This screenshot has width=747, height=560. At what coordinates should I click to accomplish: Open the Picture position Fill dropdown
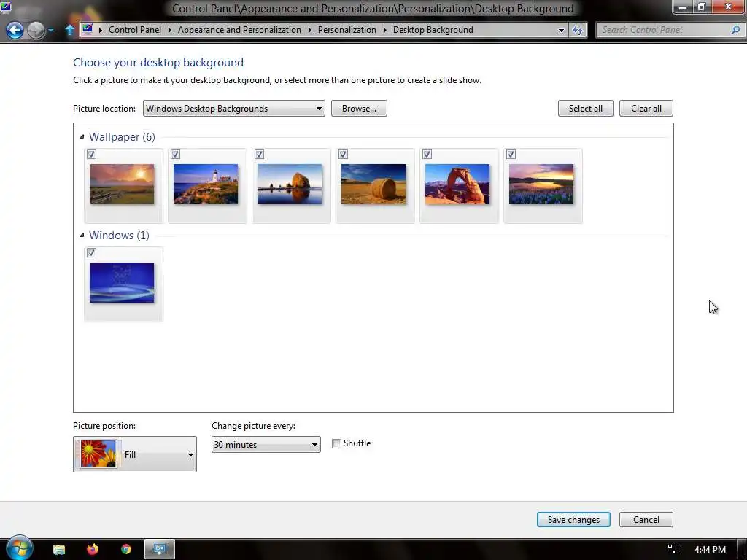(135, 454)
